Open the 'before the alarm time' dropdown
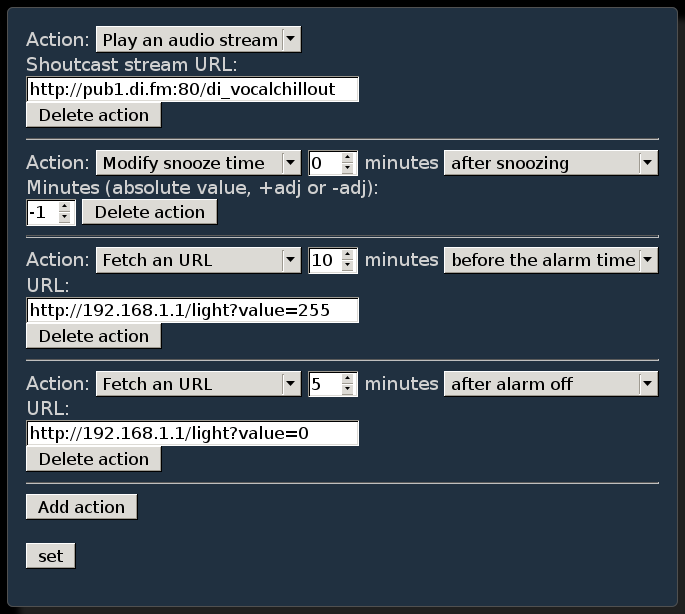This screenshot has height=614, width=685. (x=550, y=261)
